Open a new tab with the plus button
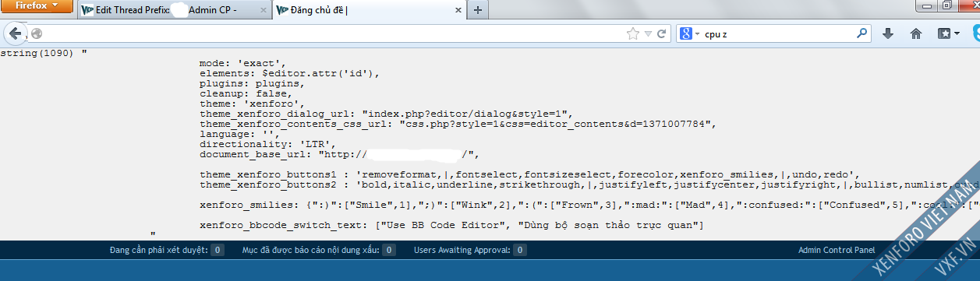Screen dimensions: 980x281 click(x=478, y=10)
